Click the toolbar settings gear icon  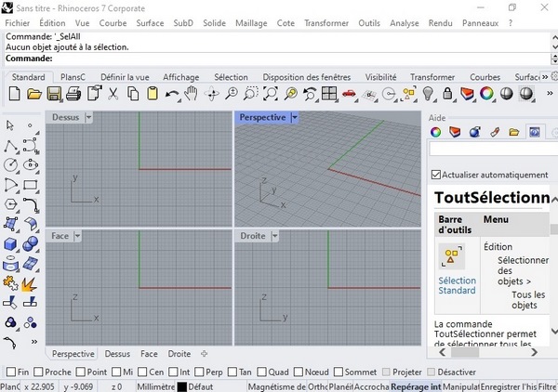pyautogui.click(x=554, y=76)
